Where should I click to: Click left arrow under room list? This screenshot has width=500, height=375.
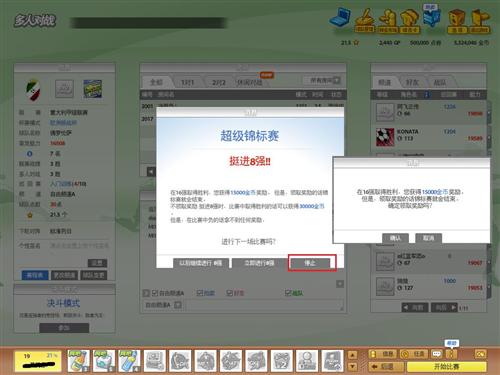coord(151,172)
